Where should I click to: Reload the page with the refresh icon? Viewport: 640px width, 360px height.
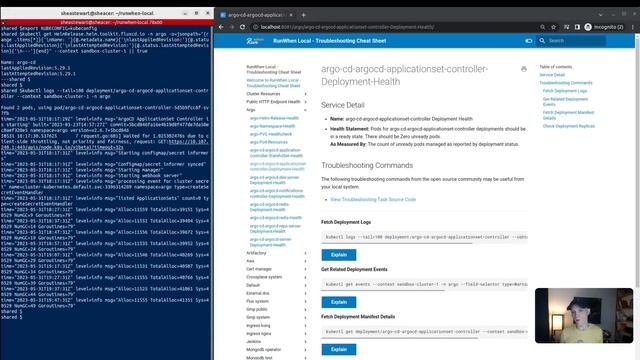[x=242, y=27]
